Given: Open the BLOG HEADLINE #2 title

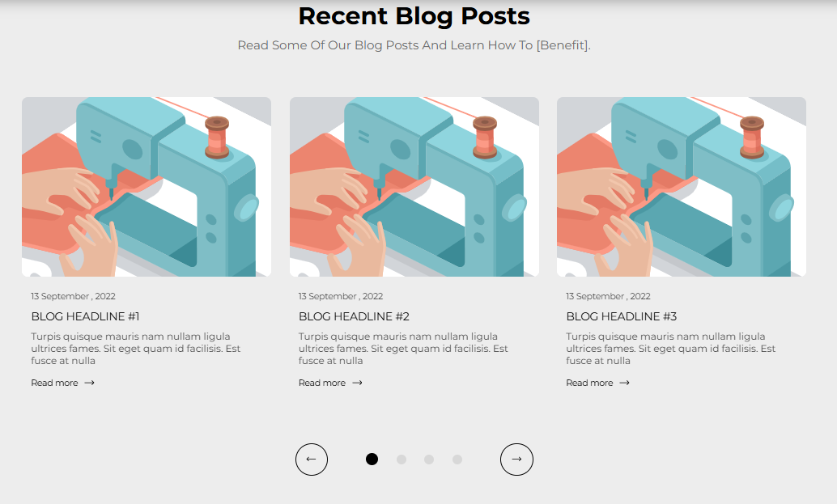Looking at the screenshot, I should (x=354, y=317).
